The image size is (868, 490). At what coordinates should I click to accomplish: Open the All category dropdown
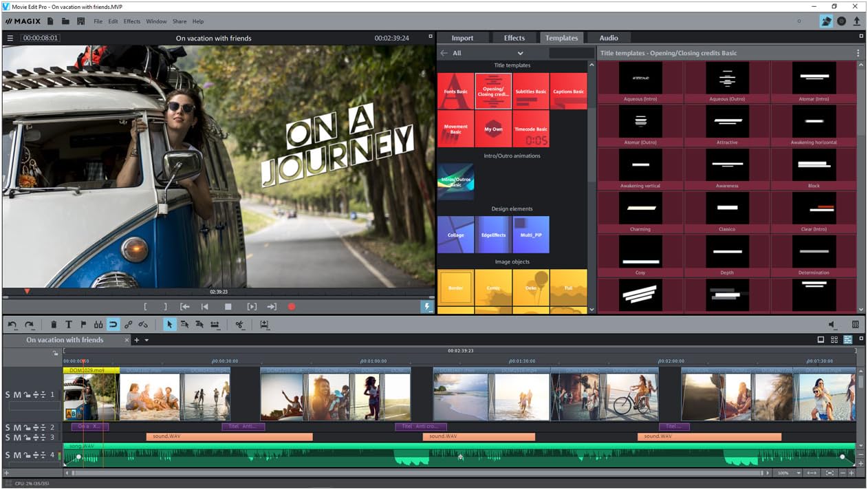click(x=520, y=53)
